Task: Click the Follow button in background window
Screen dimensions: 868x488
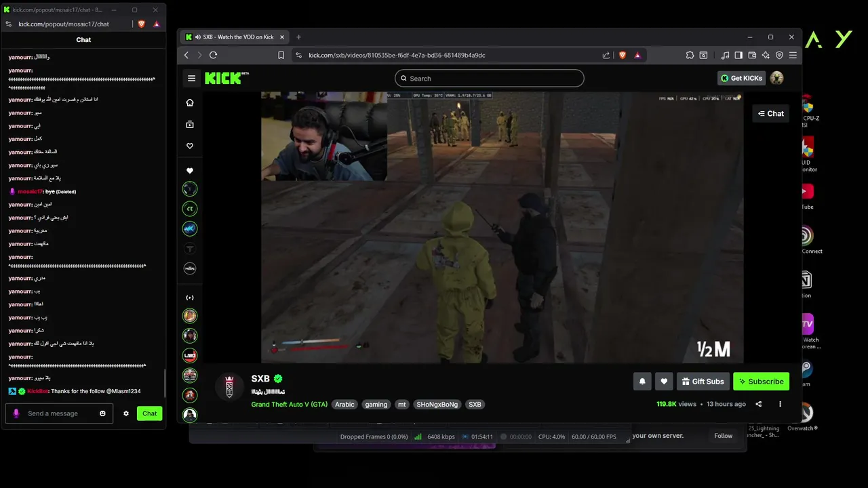Action: tap(723, 436)
